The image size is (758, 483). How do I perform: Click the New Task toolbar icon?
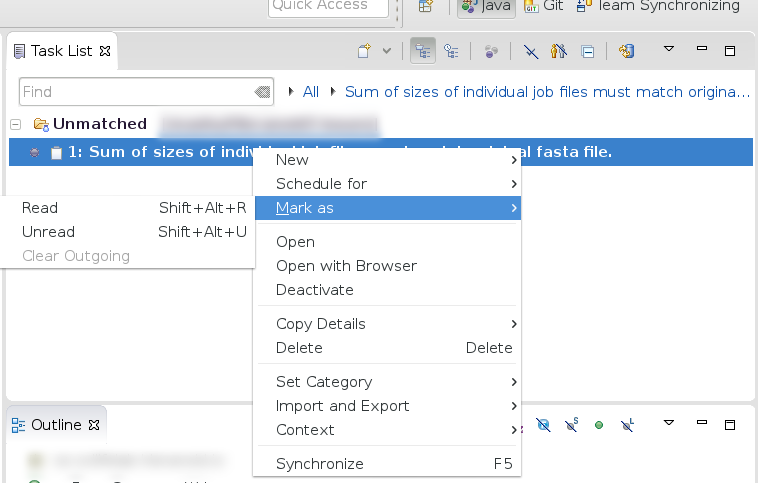coord(364,51)
